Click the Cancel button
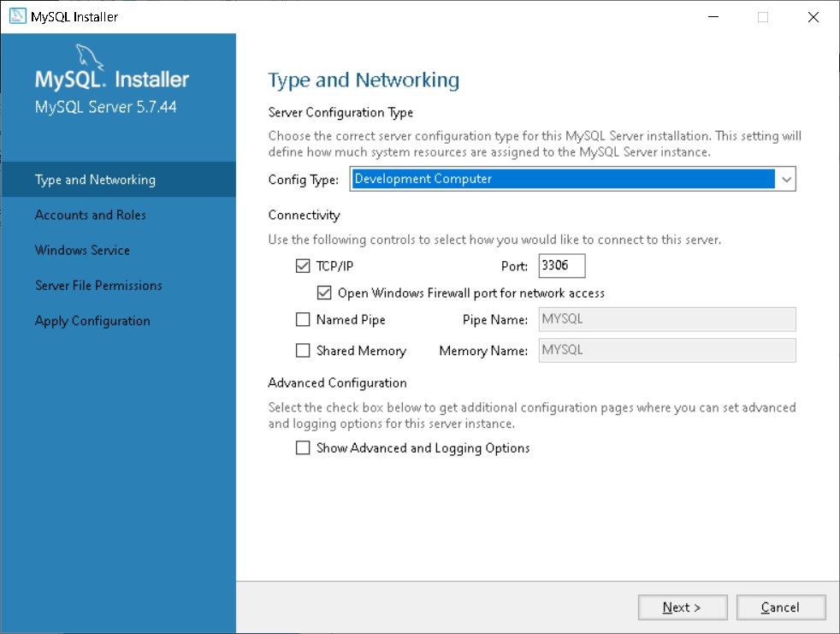The height and width of the screenshot is (634, 840). point(780,607)
